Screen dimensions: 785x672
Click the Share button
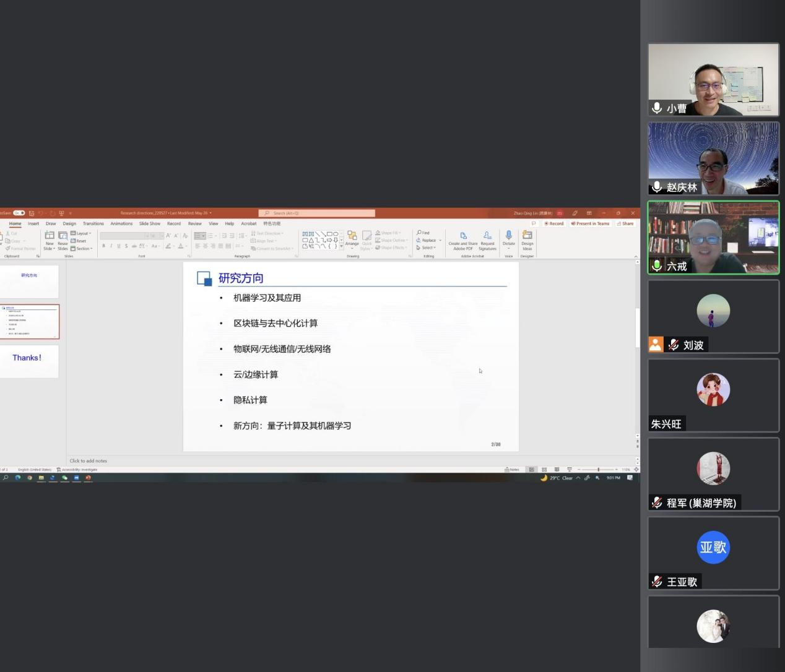coord(625,224)
